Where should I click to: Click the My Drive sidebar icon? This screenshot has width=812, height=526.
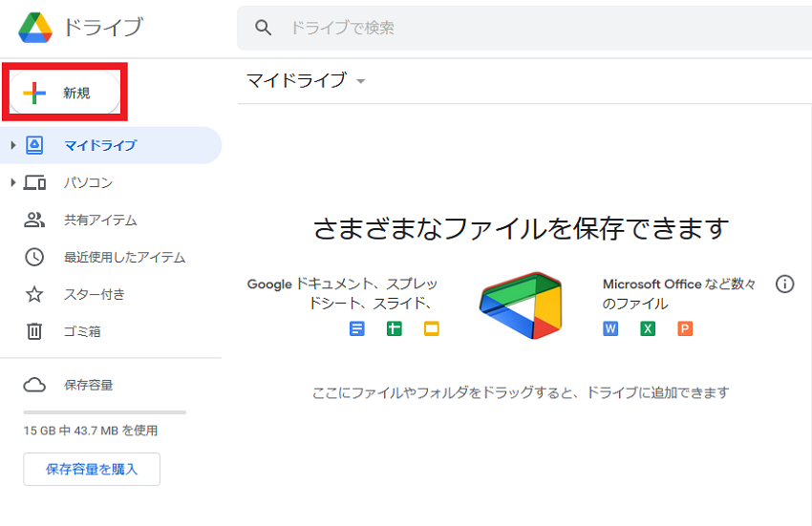click(x=34, y=145)
